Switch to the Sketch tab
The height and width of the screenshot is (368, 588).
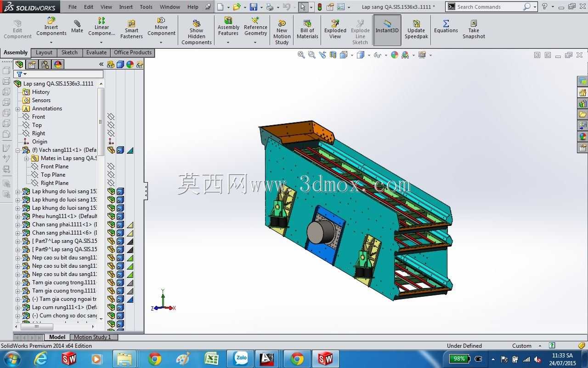click(69, 52)
